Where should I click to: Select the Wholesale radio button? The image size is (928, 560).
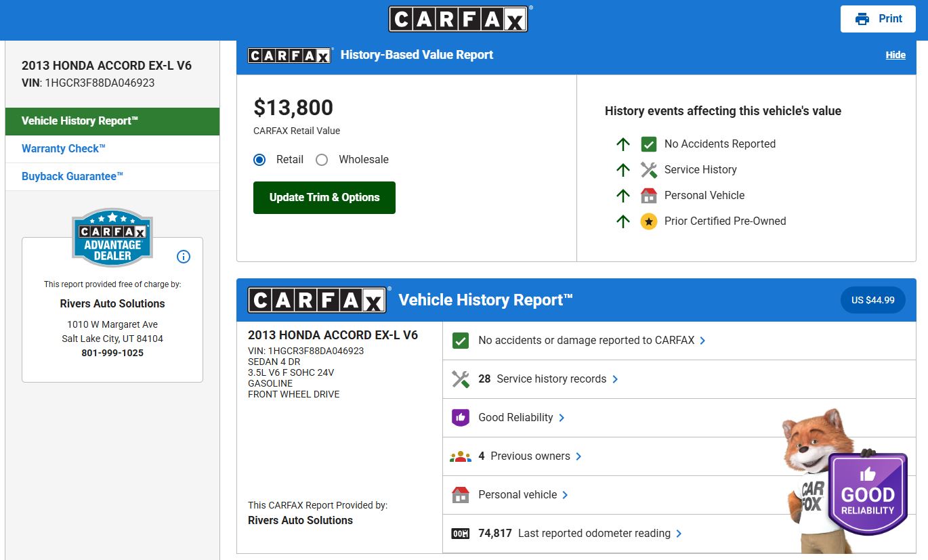pos(322,160)
